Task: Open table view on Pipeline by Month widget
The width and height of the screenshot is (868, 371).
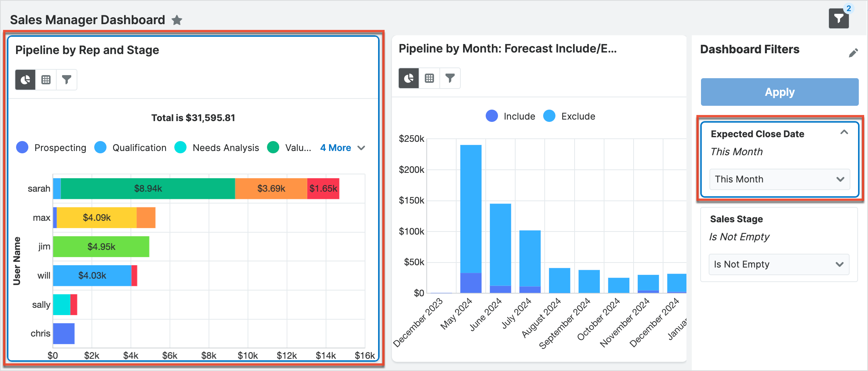Action: pos(429,78)
